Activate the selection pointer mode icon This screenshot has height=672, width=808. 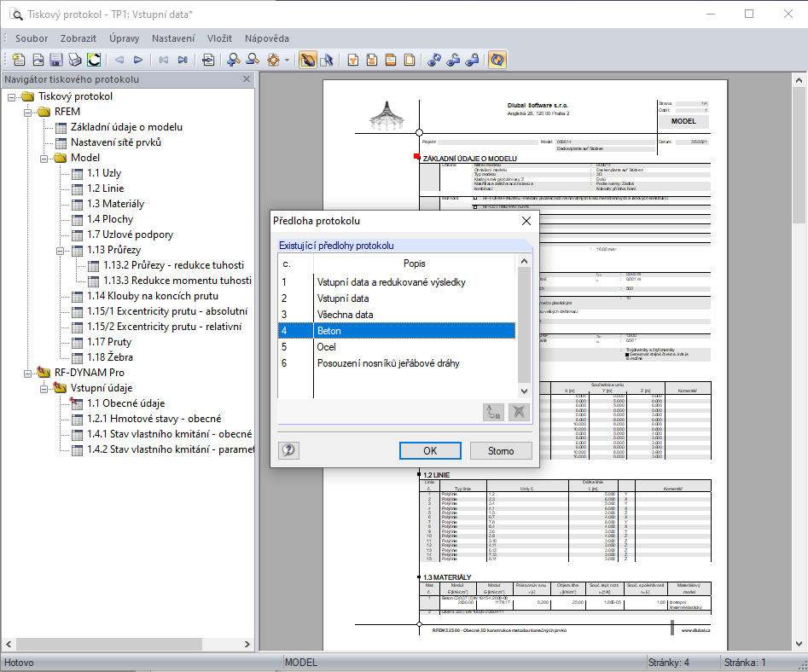point(327,60)
